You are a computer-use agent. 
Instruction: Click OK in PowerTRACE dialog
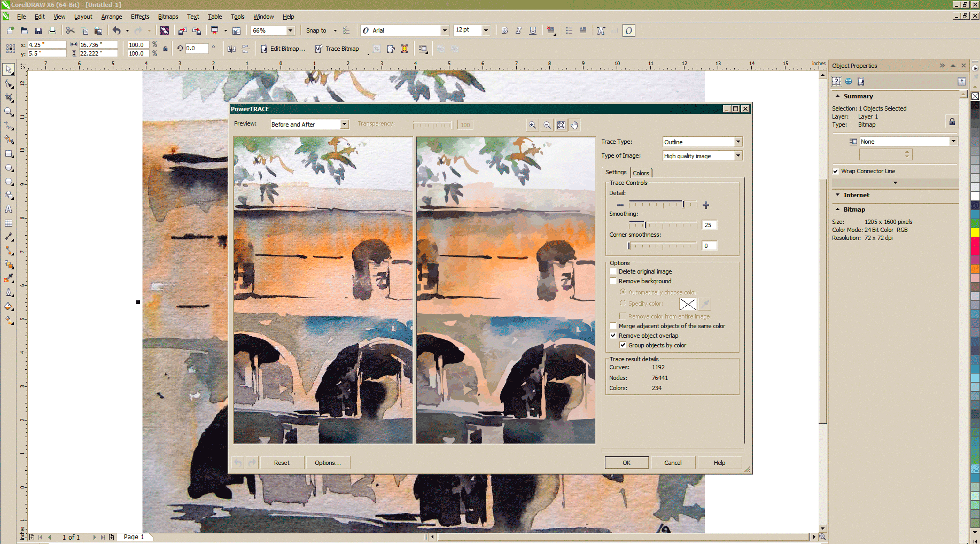click(626, 463)
